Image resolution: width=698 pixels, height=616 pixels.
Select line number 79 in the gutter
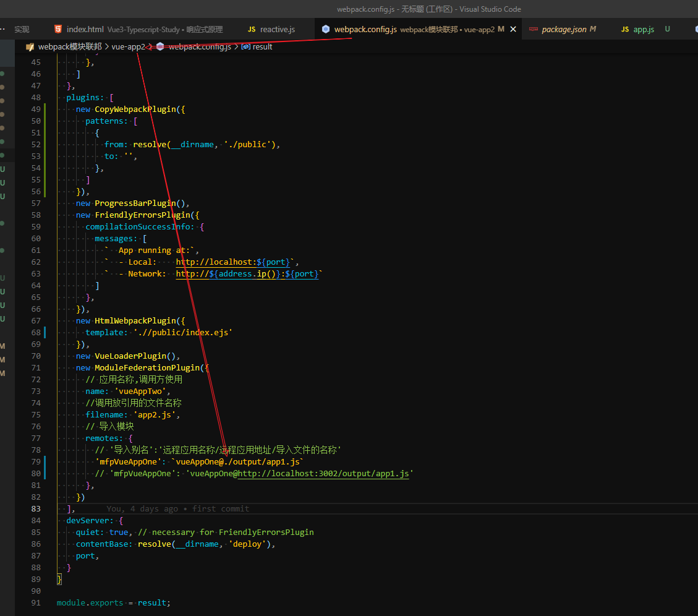(x=36, y=462)
